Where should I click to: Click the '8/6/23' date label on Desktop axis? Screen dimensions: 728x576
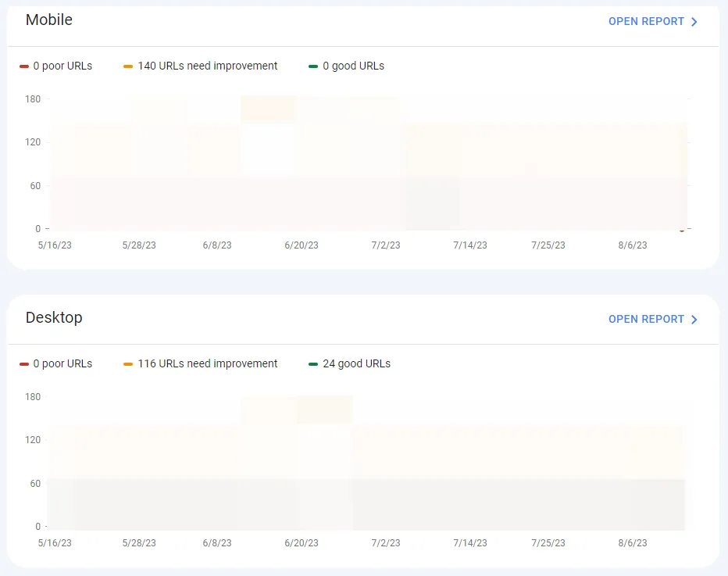click(x=633, y=542)
